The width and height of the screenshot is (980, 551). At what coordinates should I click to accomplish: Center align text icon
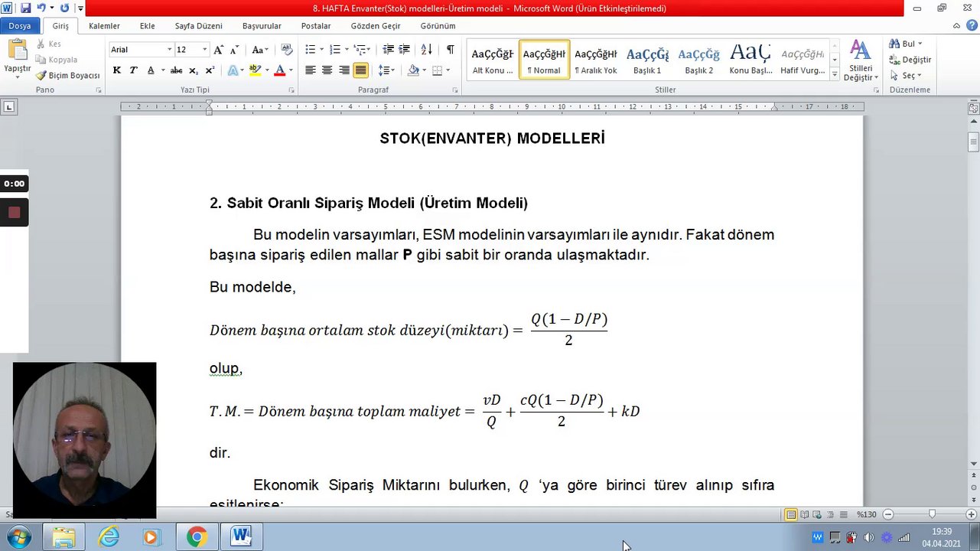(327, 70)
